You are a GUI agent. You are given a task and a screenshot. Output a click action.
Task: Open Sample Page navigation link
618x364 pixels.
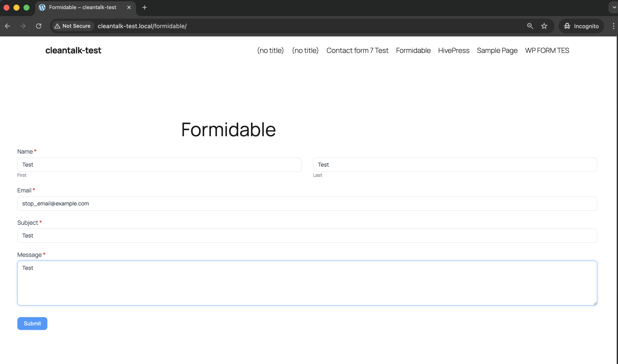[497, 50]
